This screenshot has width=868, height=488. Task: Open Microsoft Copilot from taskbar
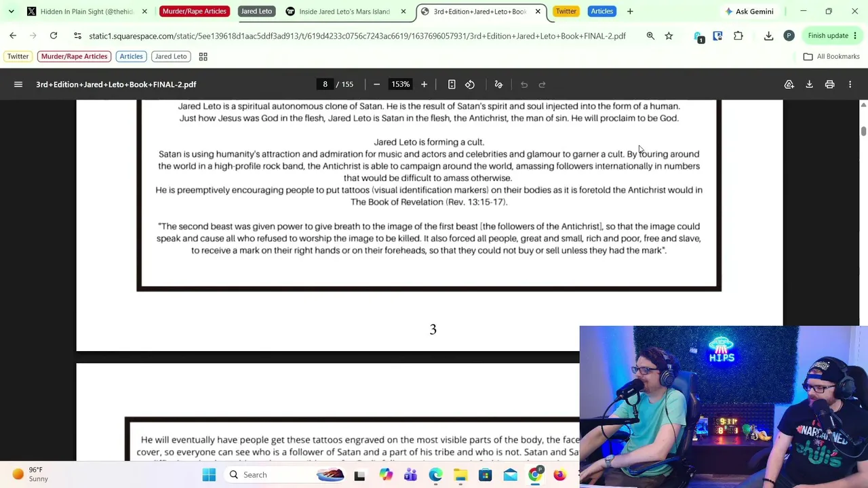pyautogui.click(x=386, y=475)
